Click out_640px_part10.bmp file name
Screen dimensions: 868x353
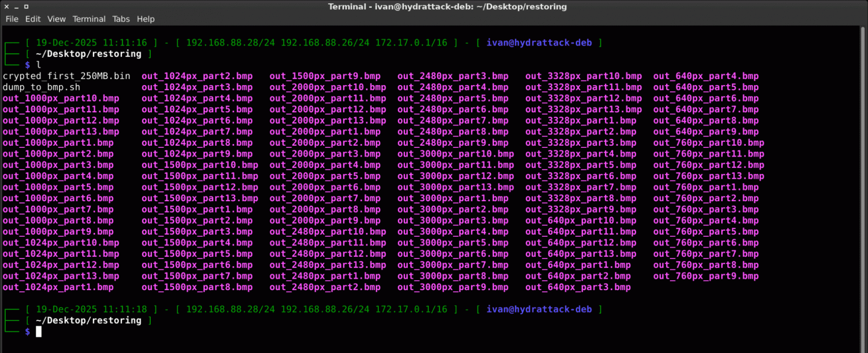[x=581, y=221]
